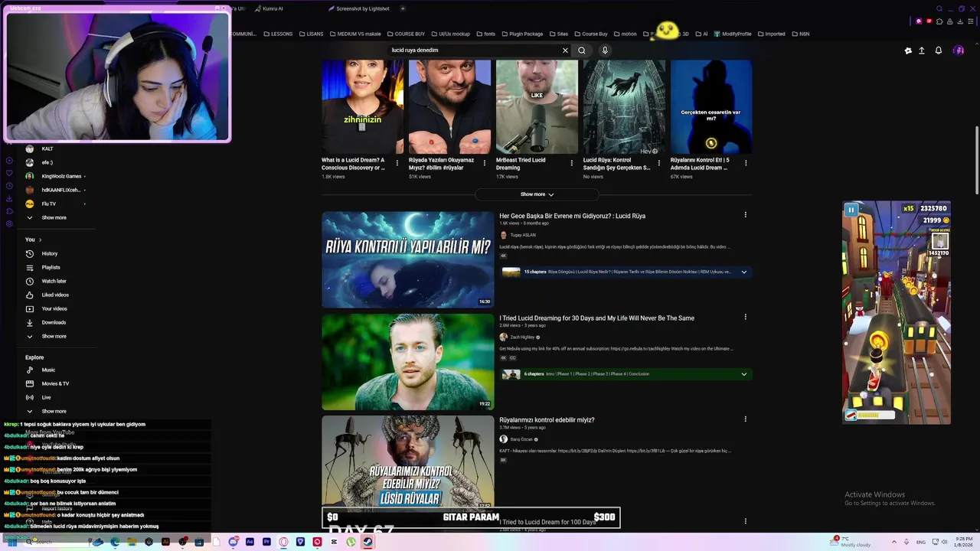The image size is (980, 551).
Task: Play 'Rüya Kontrolü Yapılabilir mi?' video thumbnail
Action: [x=408, y=259]
